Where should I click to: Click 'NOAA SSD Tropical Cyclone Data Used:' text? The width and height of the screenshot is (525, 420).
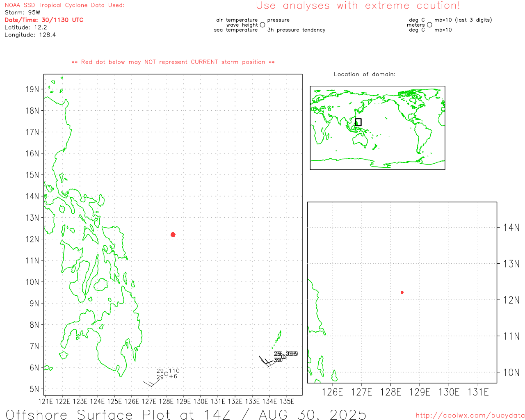64,5
